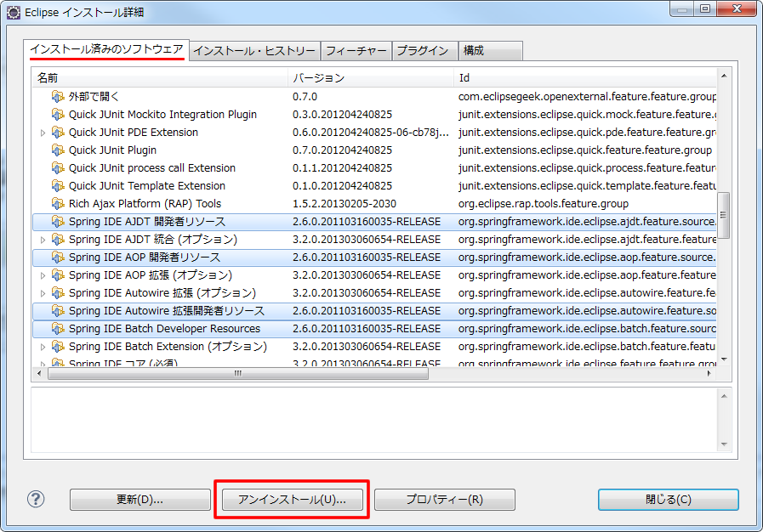Click the software list scroll up arrow

tap(724, 76)
